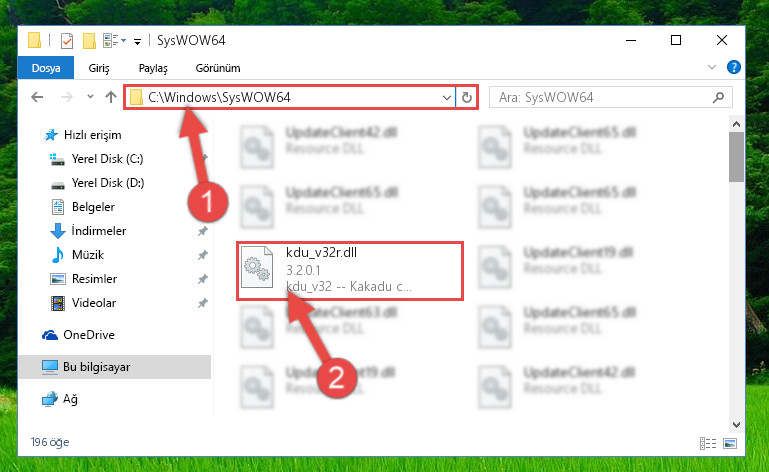Screen dimensions: 769x472
Task: Switch to large thumbnails view icon
Action: (730, 444)
